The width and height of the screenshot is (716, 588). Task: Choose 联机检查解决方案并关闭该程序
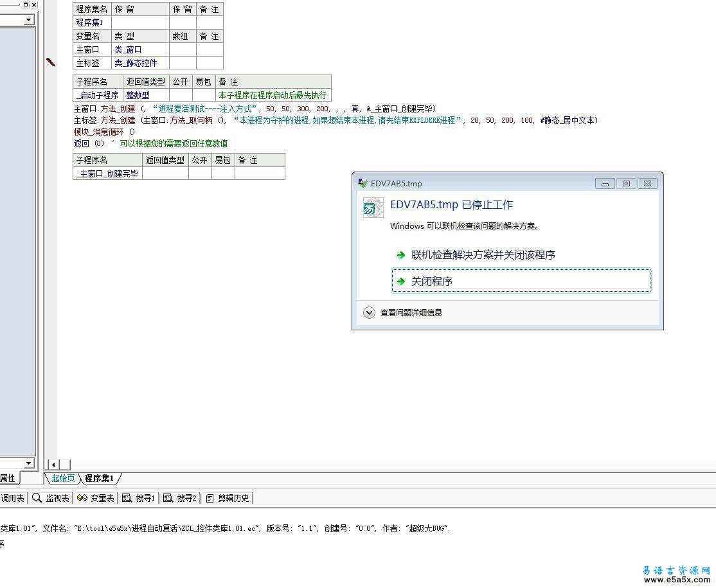click(x=483, y=255)
